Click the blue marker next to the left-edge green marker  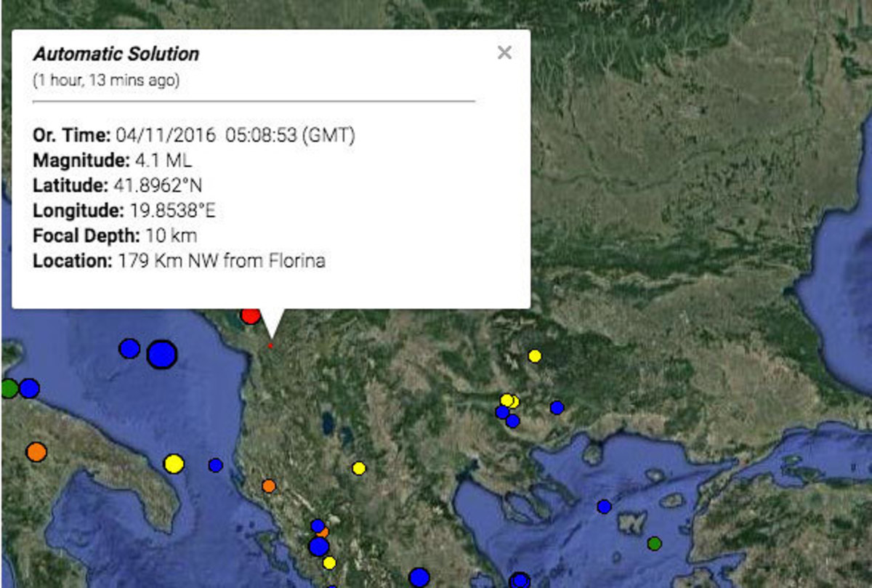pyautogui.click(x=29, y=388)
